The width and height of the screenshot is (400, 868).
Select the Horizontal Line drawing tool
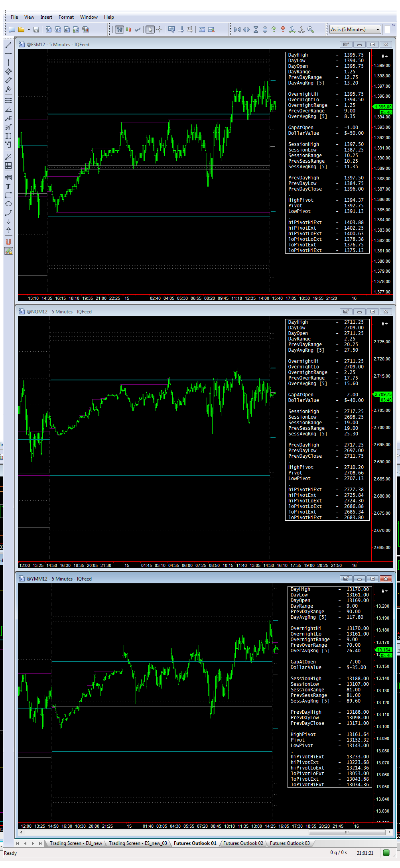point(8,53)
